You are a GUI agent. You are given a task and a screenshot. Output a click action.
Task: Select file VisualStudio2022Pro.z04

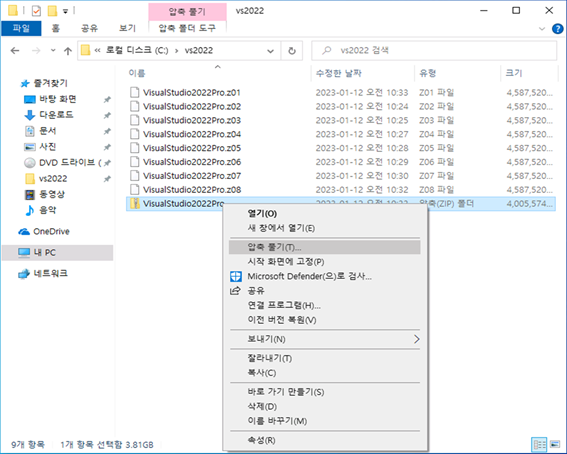coord(192,134)
